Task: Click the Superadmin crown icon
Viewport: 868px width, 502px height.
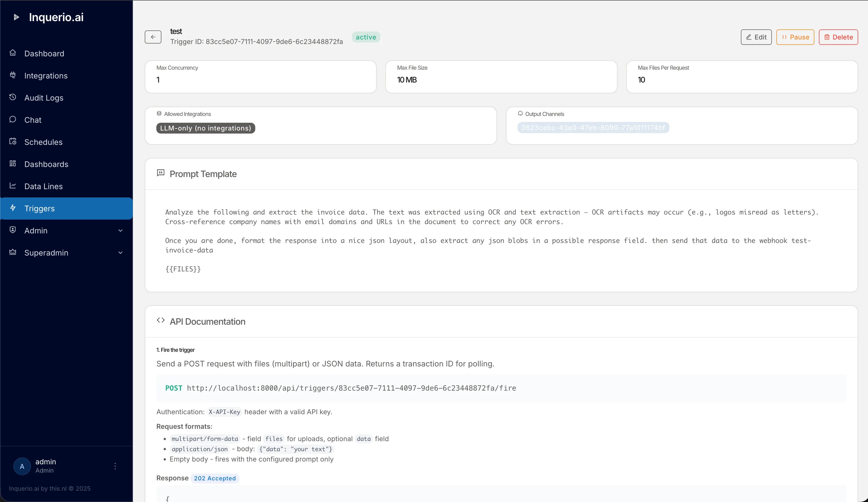Action: pos(13,252)
